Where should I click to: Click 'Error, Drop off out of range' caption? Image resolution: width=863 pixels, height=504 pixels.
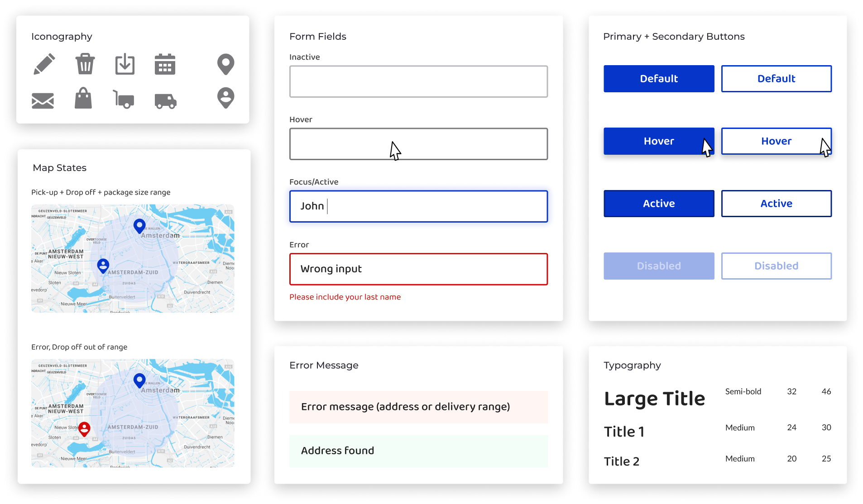[x=79, y=347]
